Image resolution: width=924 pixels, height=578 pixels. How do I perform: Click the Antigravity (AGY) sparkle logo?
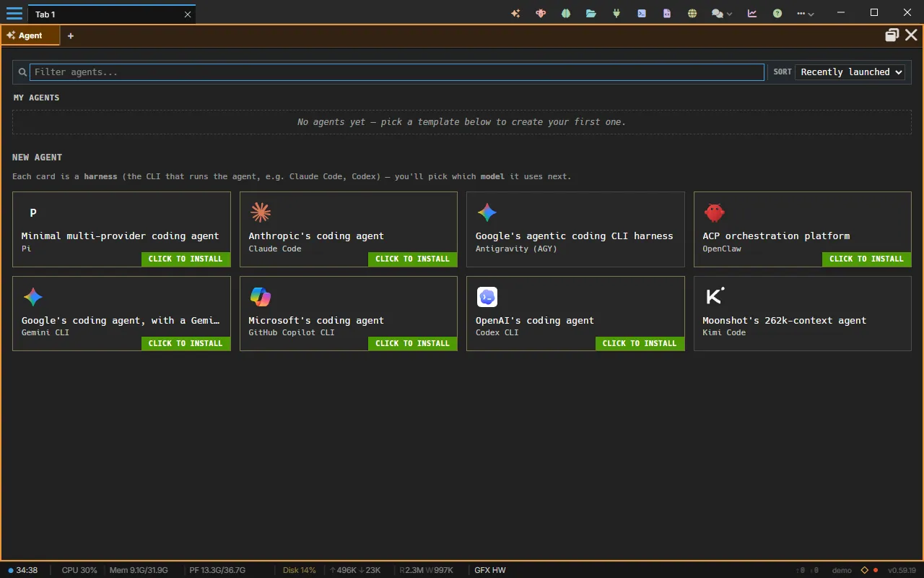(487, 212)
